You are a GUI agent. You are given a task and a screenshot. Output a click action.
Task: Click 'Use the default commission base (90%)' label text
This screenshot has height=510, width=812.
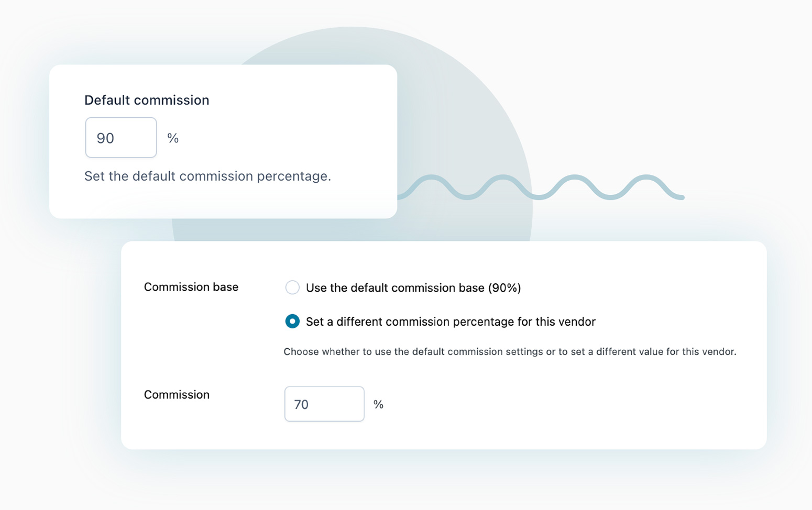tap(413, 288)
